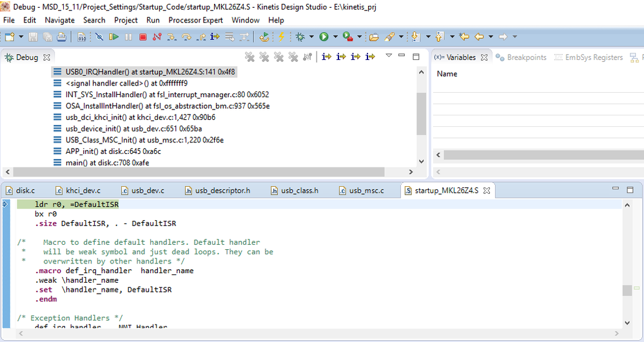The height and width of the screenshot is (342, 644).
Task: Switch to disk.c editor tab
Action: click(x=21, y=191)
